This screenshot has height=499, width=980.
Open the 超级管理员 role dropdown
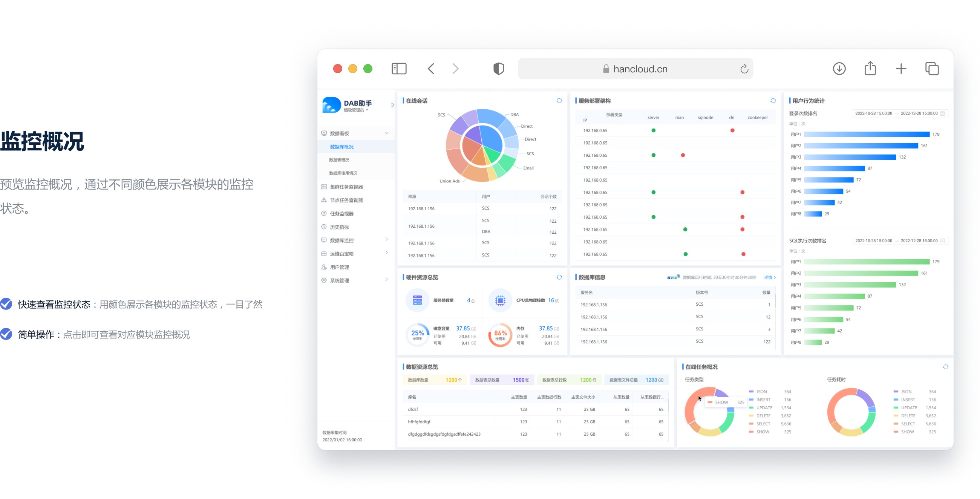coord(356,110)
